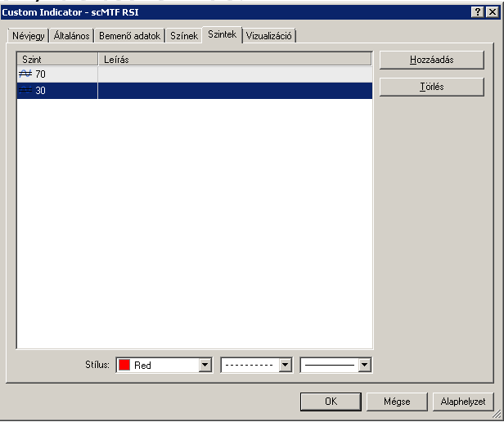
Task: Cancel with the Mégse button
Action: coord(397,402)
